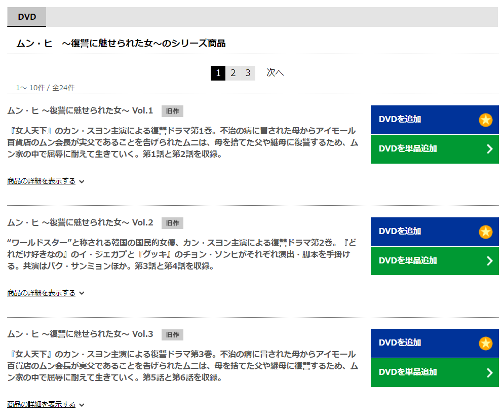This screenshot has height=420, width=504.
Task: Open the DVD tab
Action: click(x=27, y=17)
